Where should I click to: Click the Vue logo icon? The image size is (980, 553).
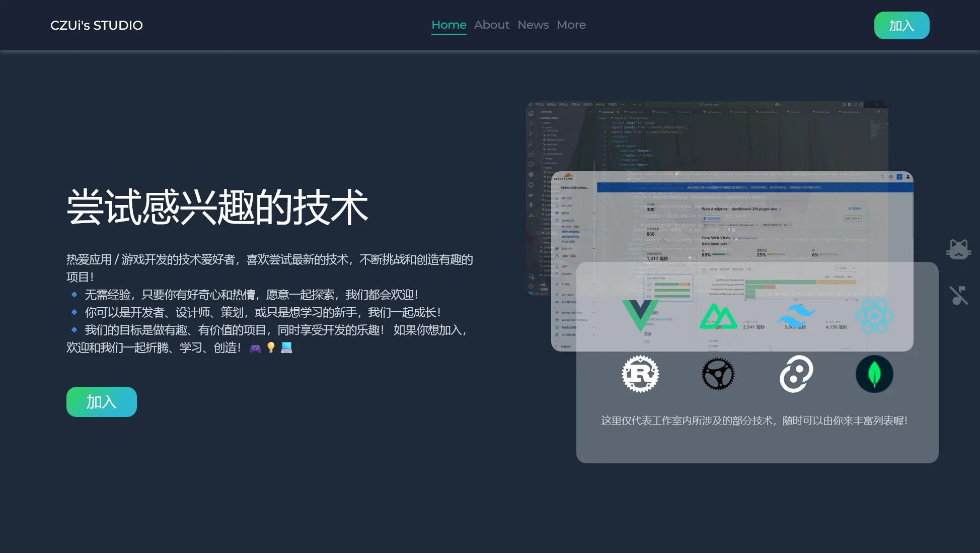pos(640,316)
